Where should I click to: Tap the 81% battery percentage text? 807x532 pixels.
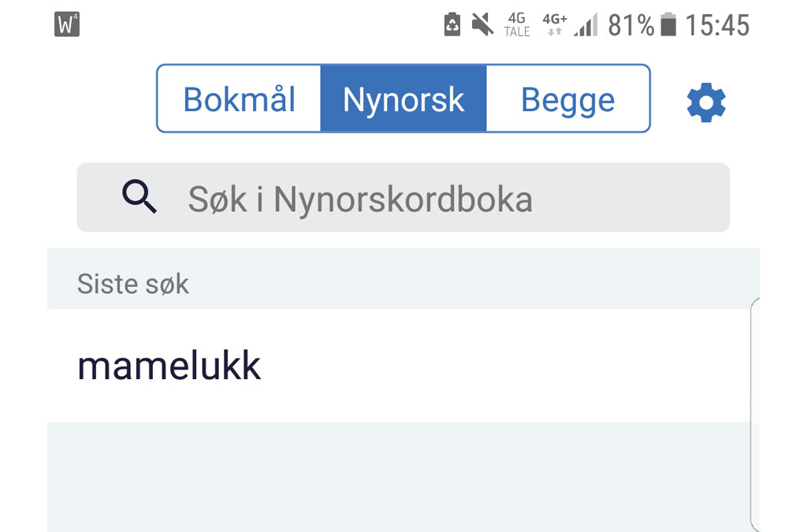tap(631, 25)
